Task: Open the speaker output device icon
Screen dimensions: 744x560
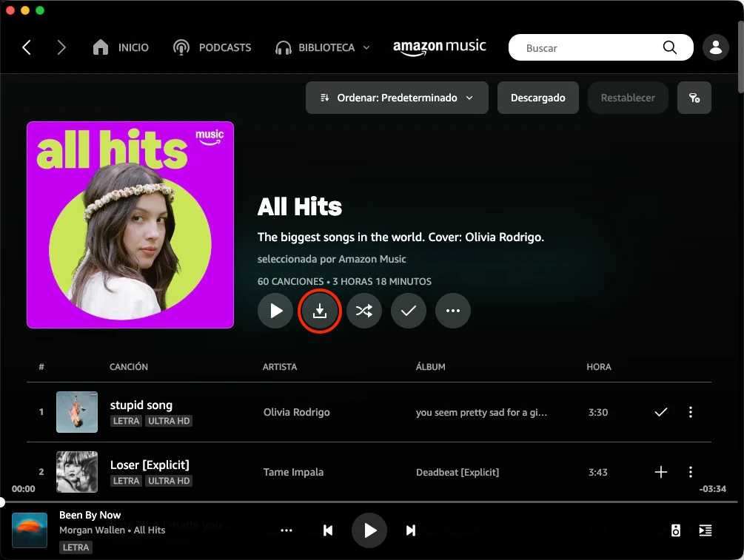Action: [676, 530]
